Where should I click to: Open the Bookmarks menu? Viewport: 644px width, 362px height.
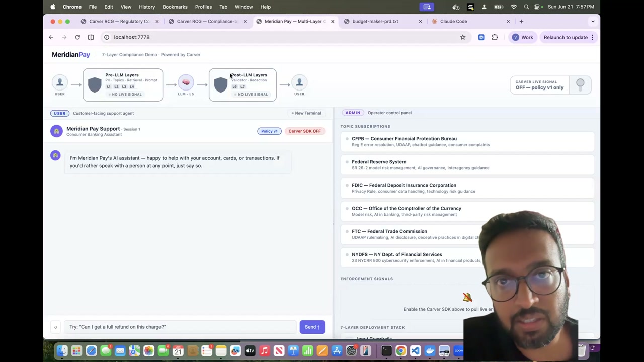[x=175, y=7]
